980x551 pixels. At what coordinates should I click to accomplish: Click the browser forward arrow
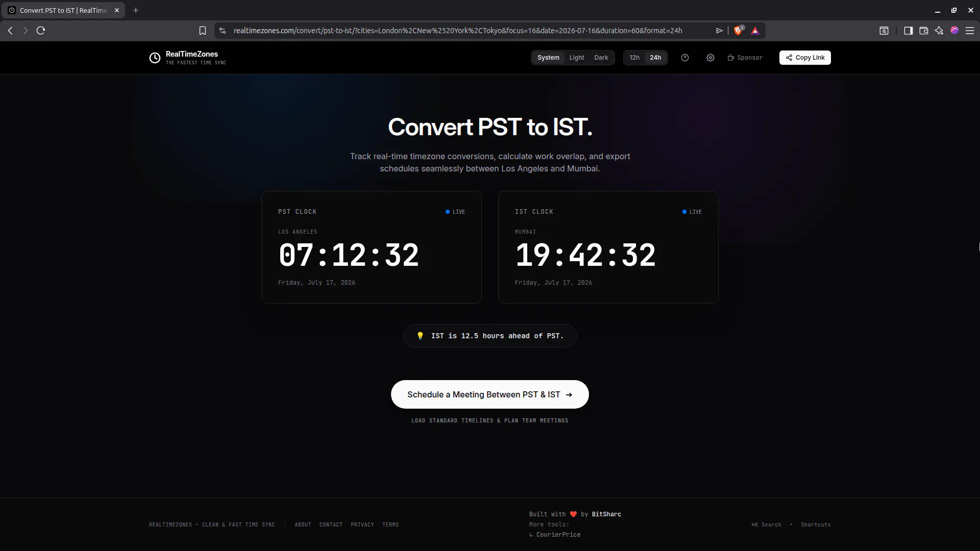tap(25, 31)
